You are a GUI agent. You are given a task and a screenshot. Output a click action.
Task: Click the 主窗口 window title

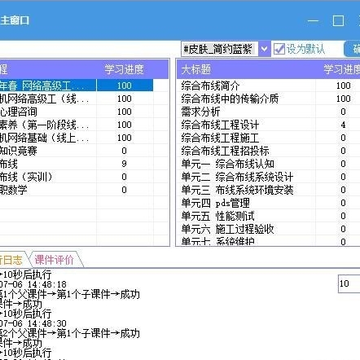coord(15,21)
